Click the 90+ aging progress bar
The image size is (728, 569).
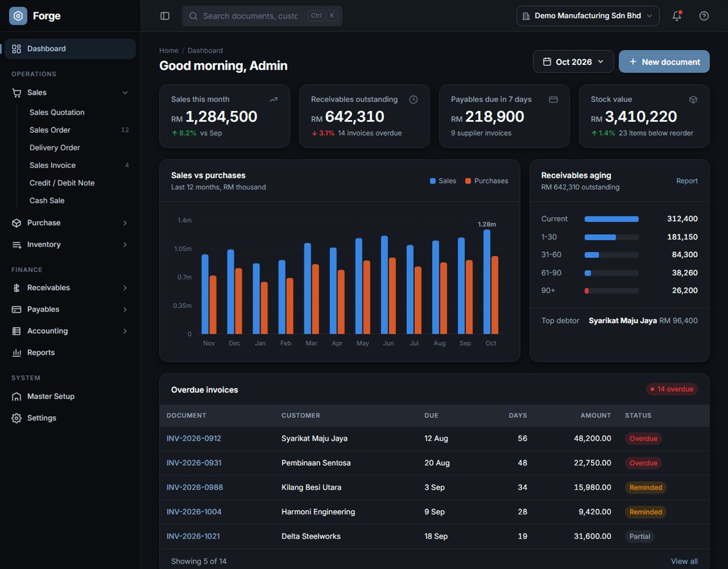612,291
